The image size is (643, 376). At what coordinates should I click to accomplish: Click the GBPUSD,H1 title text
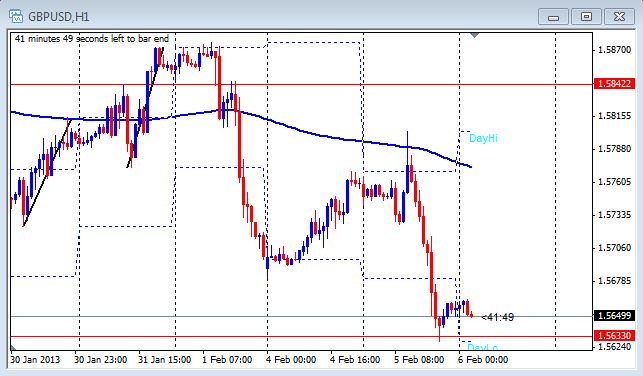(59, 17)
